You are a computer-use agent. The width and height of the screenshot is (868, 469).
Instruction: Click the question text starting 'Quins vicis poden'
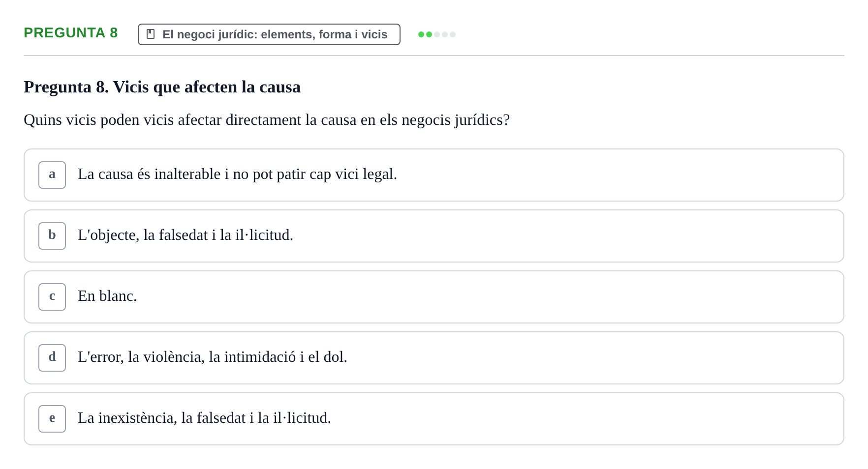(267, 120)
